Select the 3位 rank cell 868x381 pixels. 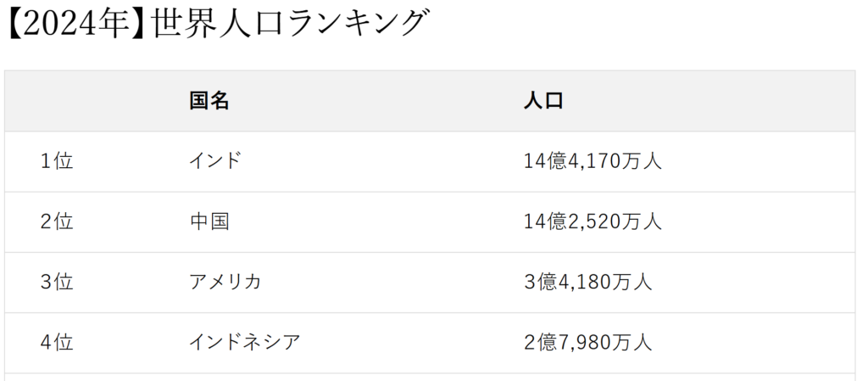(57, 283)
